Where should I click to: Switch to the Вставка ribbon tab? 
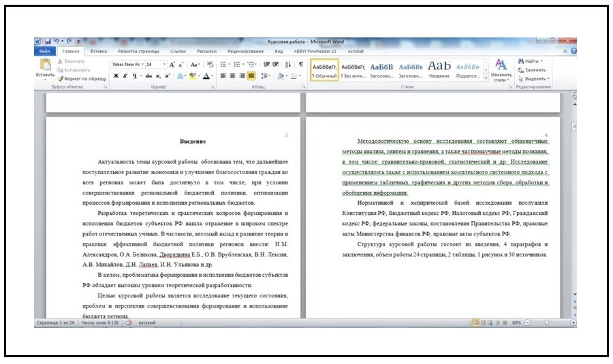pyautogui.click(x=98, y=51)
